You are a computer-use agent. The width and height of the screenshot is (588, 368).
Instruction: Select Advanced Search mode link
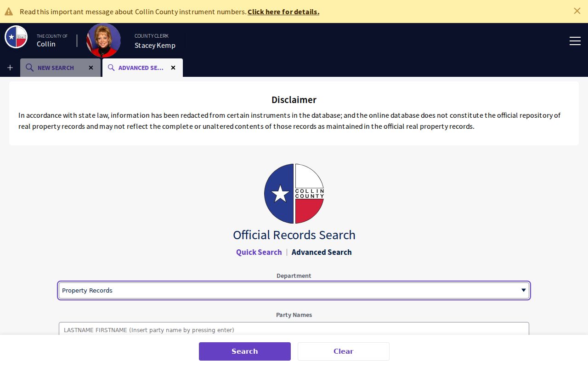point(322,252)
